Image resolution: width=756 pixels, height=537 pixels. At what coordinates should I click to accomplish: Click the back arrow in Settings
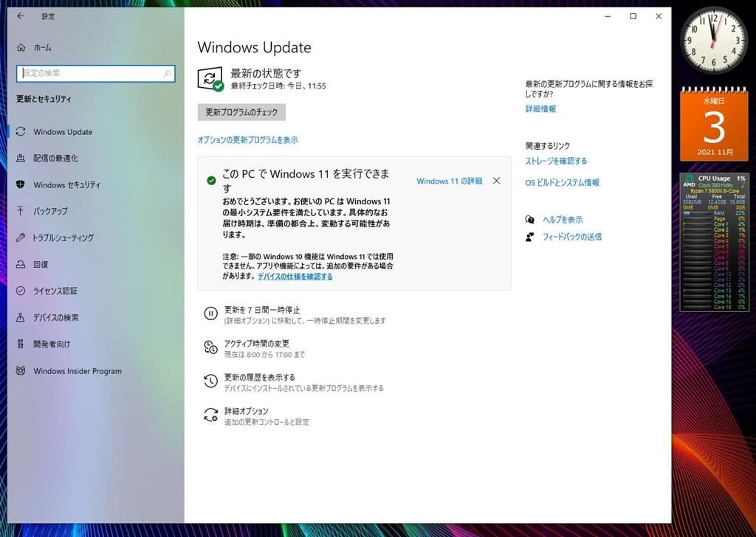point(20,16)
